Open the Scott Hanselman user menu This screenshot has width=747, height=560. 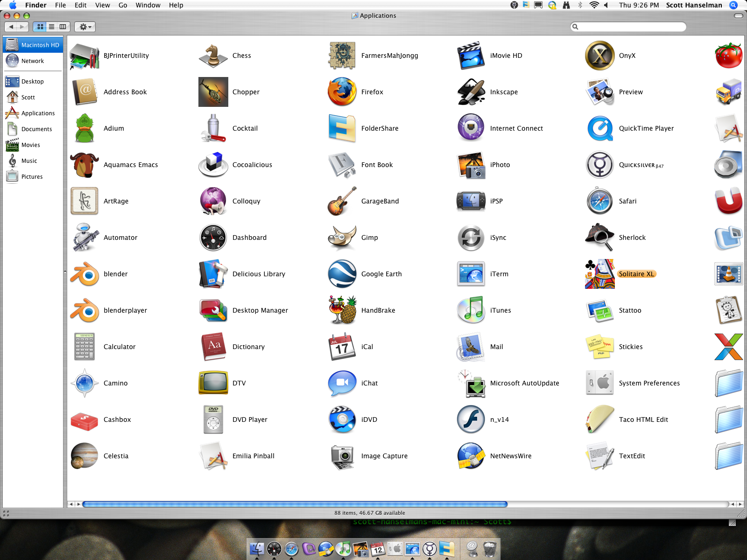pos(694,5)
